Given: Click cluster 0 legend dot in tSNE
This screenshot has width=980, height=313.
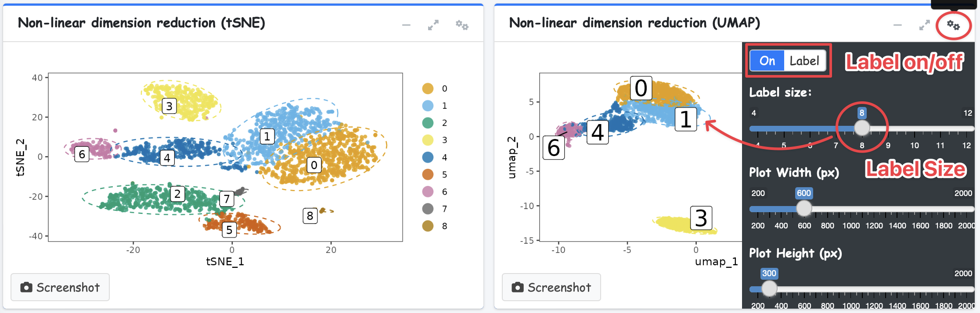Looking at the screenshot, I should tap(428, 89).
